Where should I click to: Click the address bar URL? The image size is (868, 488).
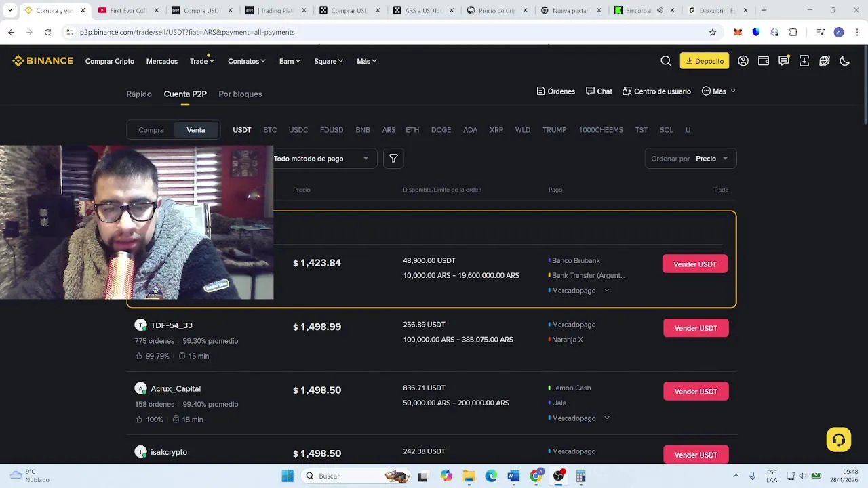(187, 32)
